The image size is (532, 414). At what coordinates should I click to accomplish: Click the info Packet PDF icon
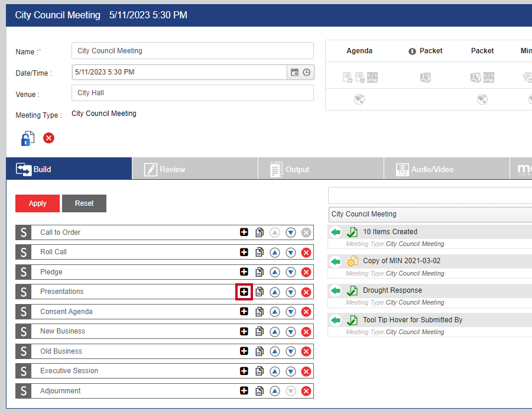click(x=426, y=77)
